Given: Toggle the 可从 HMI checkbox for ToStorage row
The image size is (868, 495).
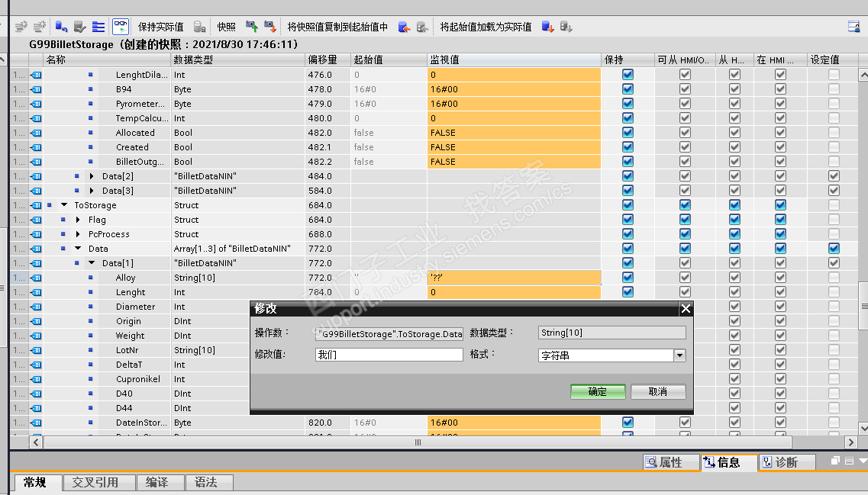Looking at the screenshot, I should (x=685, y=205).
